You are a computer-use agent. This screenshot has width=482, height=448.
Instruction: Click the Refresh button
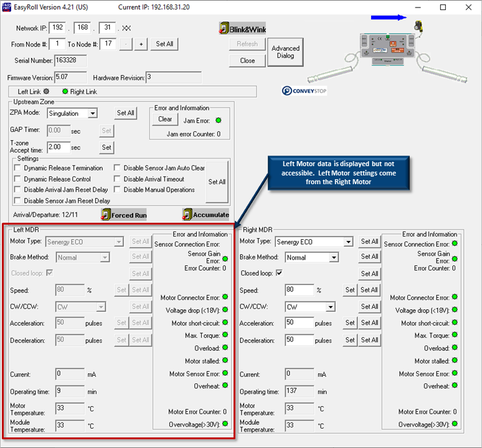point(247,44)
